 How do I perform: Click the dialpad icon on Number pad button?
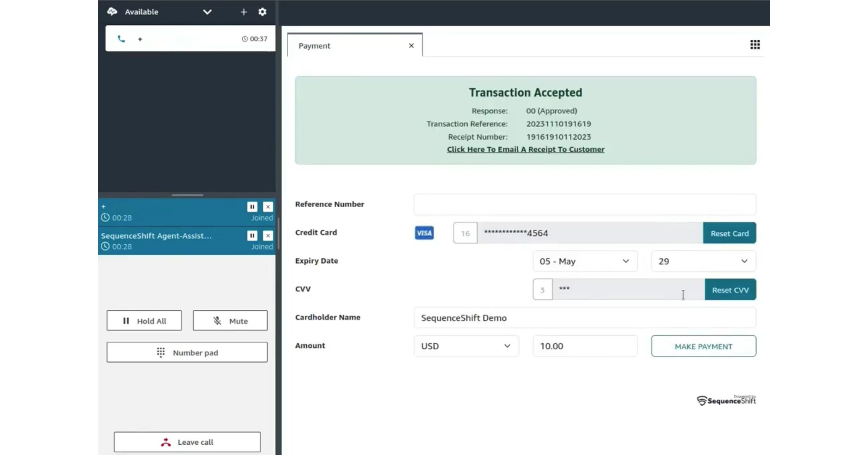tap(161, 352)
